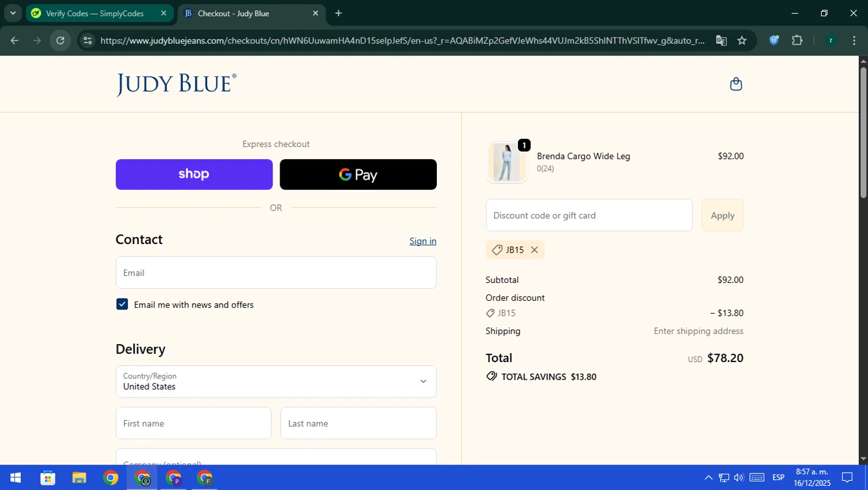The height and width of the screenshot is (490, 868).
Task: Click Enter shipping address text
Action: [698, 331]
